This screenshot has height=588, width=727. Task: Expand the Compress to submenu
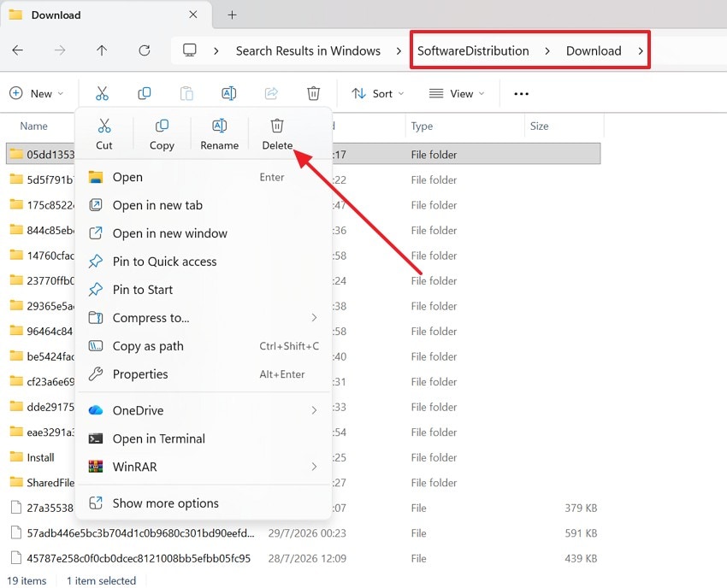[x=314, y=318]
